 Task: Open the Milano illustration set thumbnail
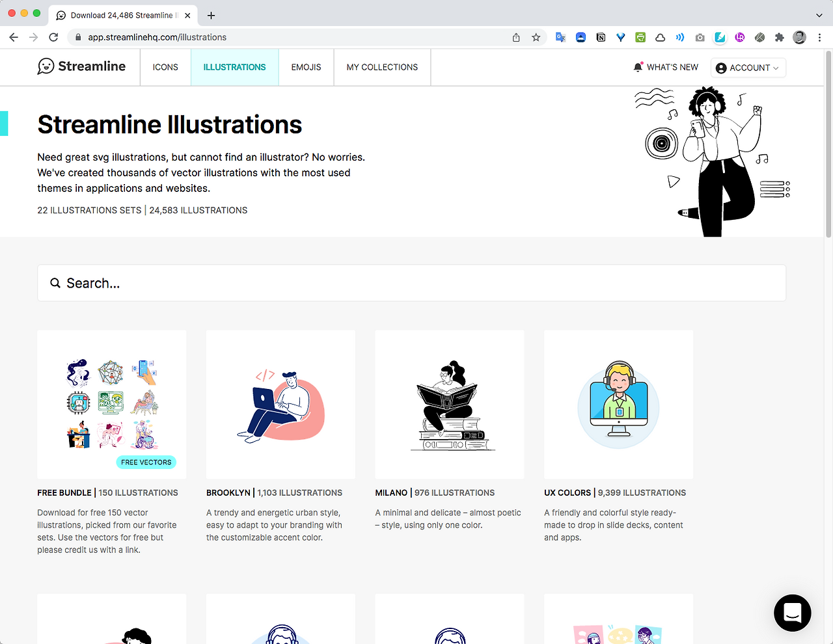450,405
